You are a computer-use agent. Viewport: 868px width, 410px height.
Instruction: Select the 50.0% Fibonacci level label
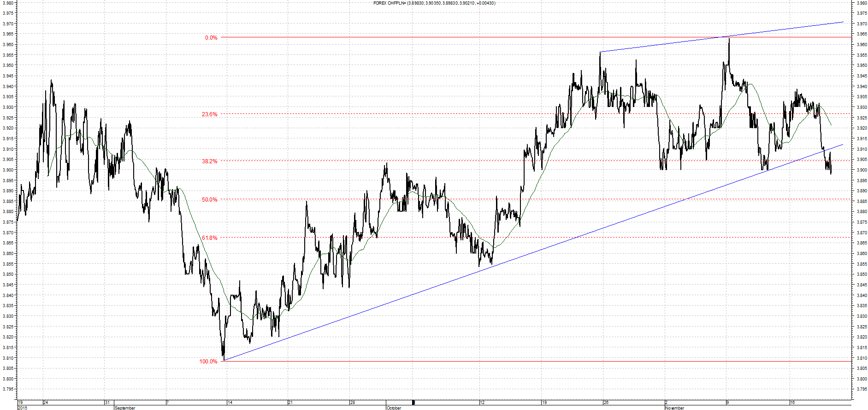coord(209,200)
